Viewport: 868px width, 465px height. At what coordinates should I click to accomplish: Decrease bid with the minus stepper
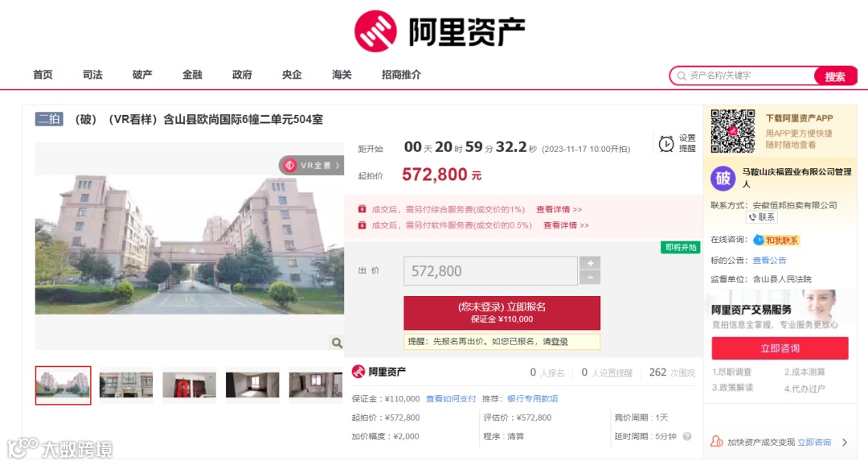click(x=590, y=278)
